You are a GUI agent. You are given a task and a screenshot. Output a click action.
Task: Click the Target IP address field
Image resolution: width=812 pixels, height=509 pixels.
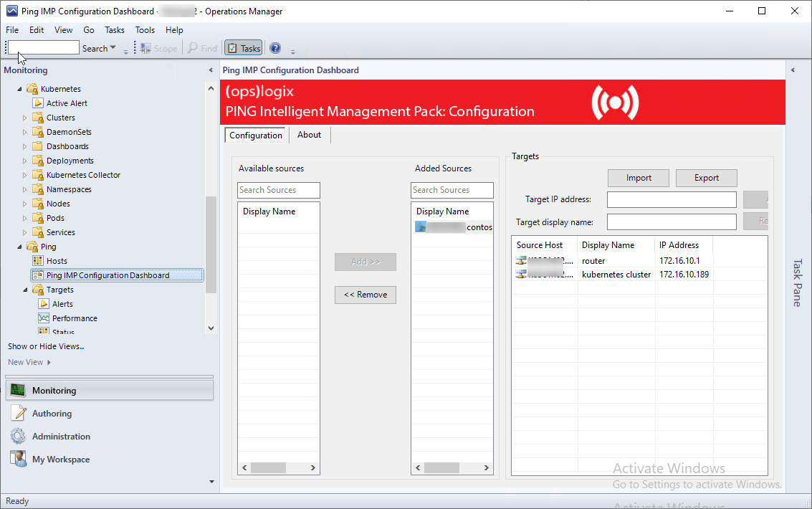click(x=672, y=199)
